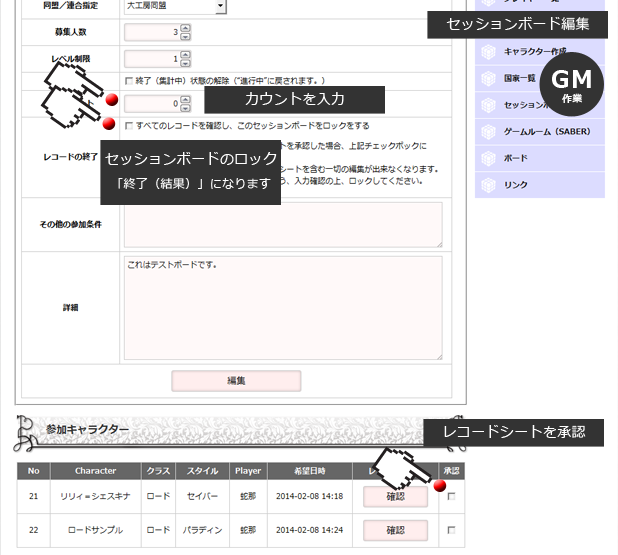Click the No cell 22
This screenshot has width=618, height=555.
pos(34,530)
